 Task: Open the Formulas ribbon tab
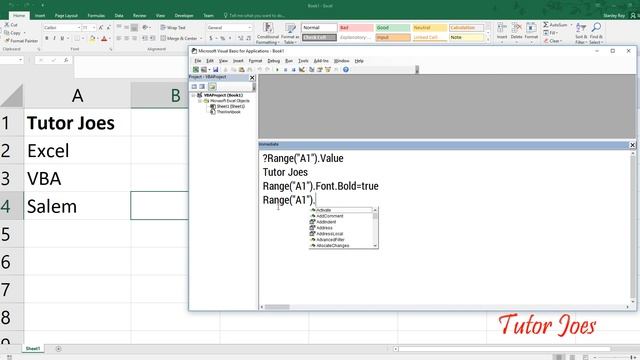click(96, 16)
